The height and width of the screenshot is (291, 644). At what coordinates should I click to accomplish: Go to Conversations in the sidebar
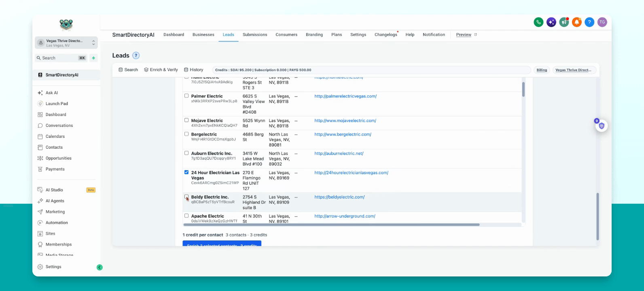tap(59, 126)
